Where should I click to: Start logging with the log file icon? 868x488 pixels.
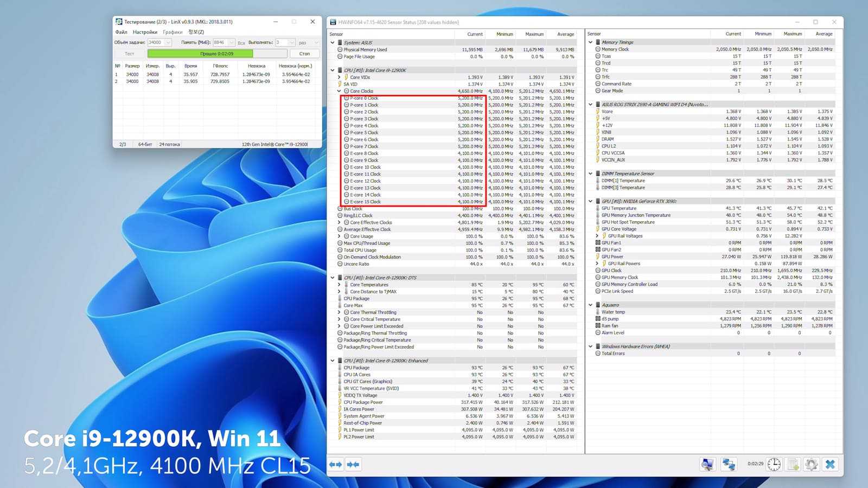[793, 465]
